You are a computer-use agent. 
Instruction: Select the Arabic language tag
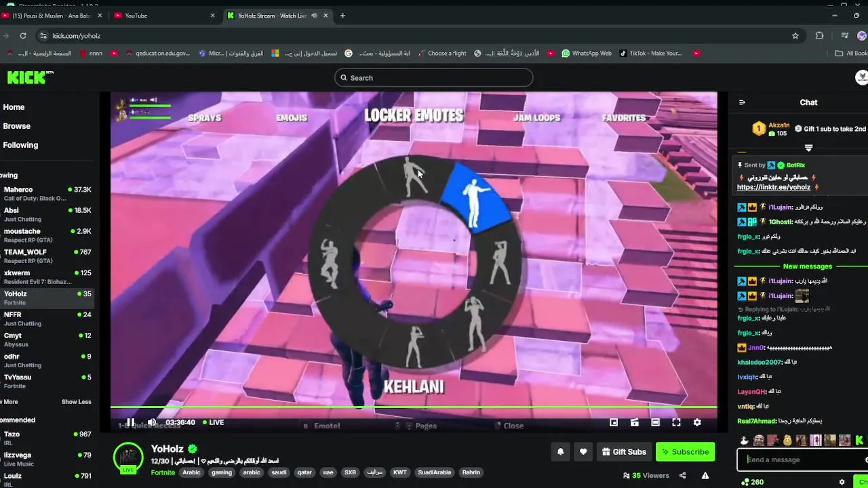[x=192, y=472]
